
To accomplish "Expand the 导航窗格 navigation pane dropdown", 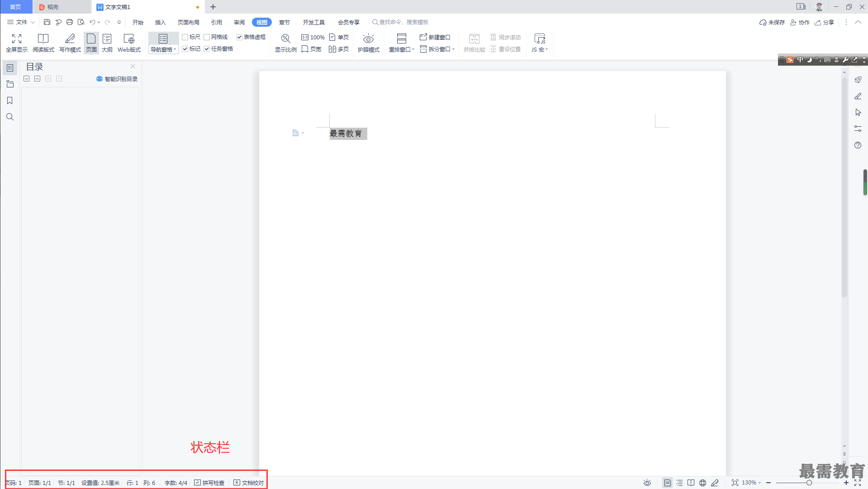I will coord(163,50).
